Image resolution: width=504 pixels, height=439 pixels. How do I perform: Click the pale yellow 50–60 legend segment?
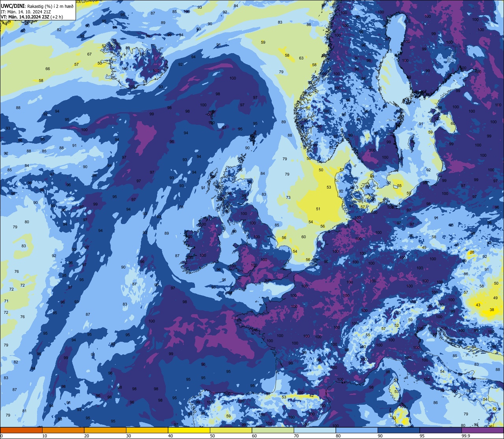pyautogui.click(x=231, y=430)
